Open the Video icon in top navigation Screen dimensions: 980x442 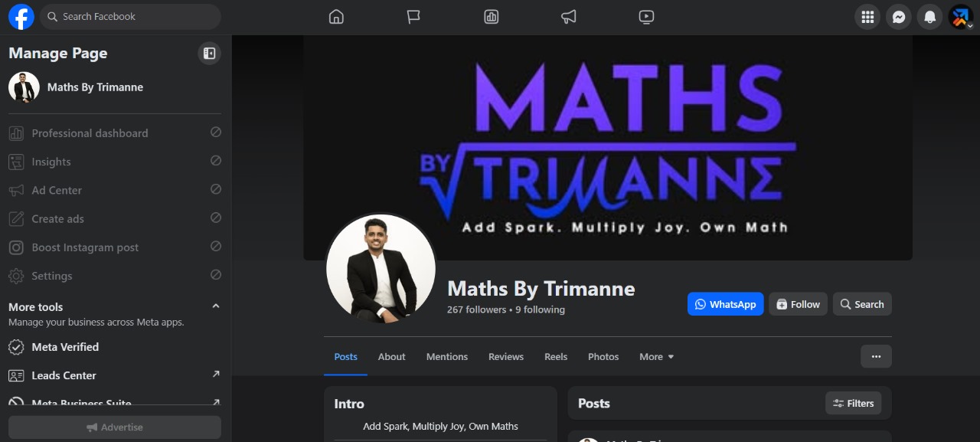(646, 16)
